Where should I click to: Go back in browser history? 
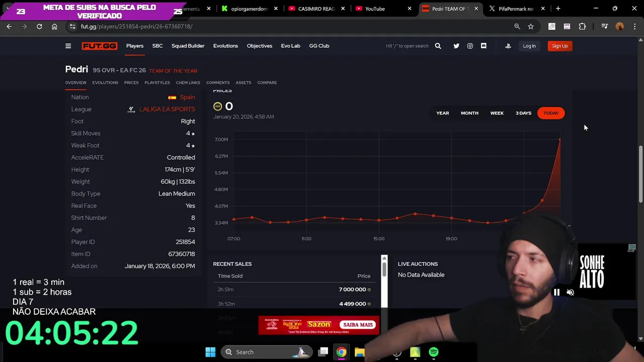pyautogui.click(x=9, y=26)
